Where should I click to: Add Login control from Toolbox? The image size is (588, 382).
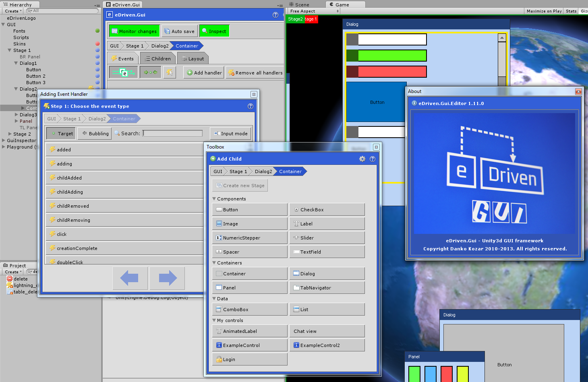click(250, 359)
